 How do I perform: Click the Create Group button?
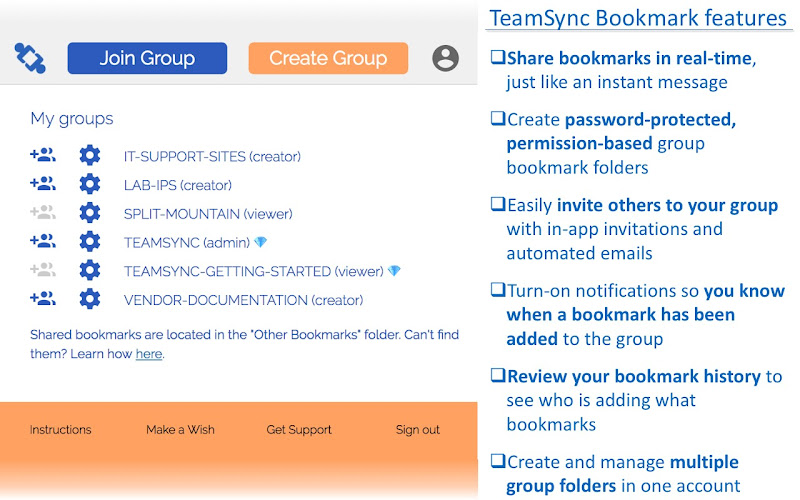pyautogui.click(x=328, y=58)
